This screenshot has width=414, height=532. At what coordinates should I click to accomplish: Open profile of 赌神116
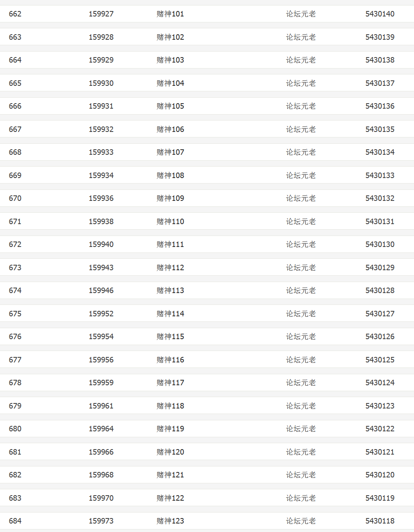pos(170,360)
